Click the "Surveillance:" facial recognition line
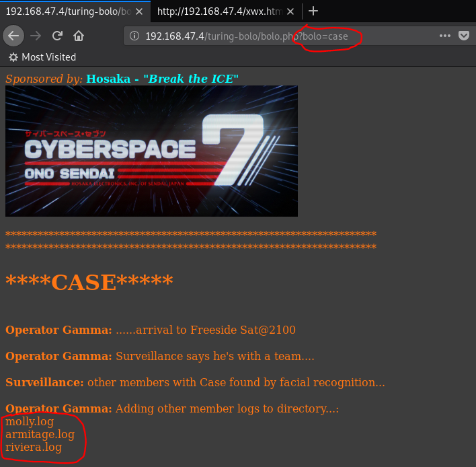The width and height of the screenshot is (476, 467). 195,382
